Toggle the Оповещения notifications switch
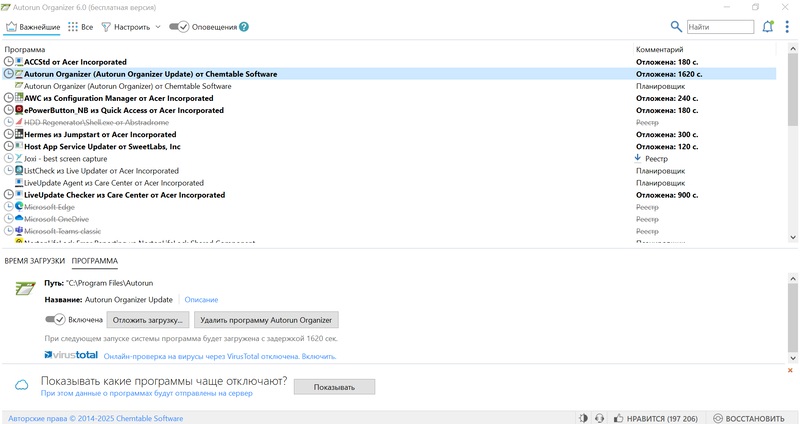This screenshot has height=424, width=800. [178, 27]
